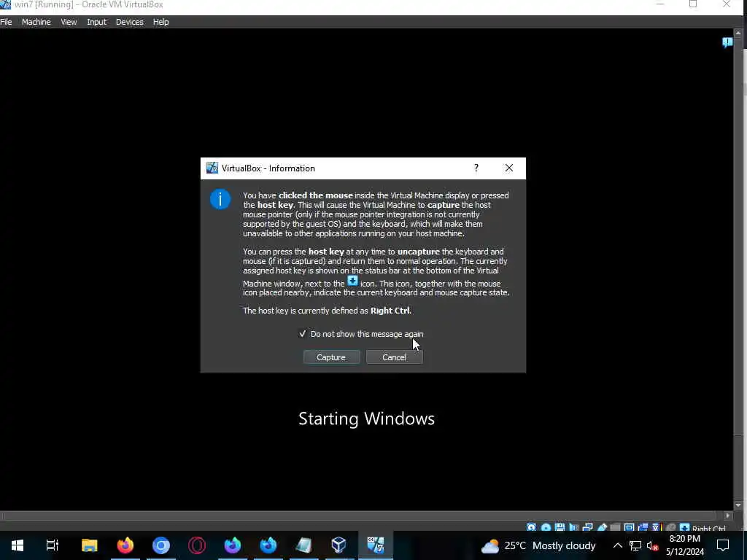Click the horizontal scrollbar right arrow

click(727, 516)
